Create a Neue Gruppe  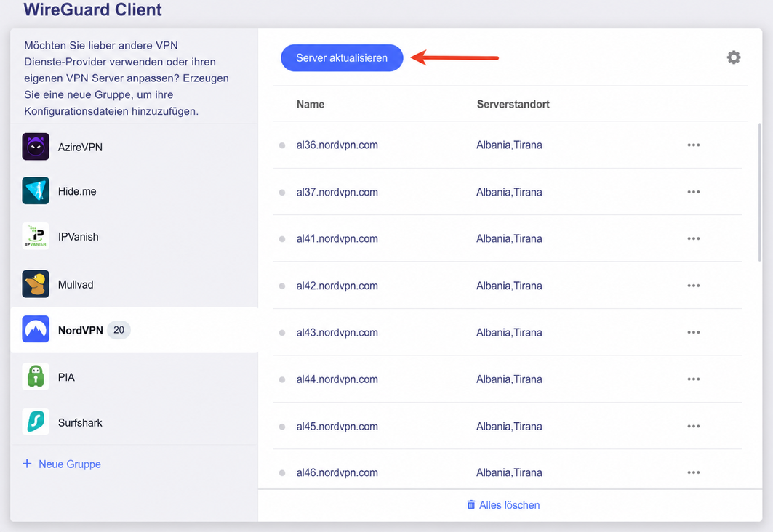pyautogui.click(x=62, y=464)
